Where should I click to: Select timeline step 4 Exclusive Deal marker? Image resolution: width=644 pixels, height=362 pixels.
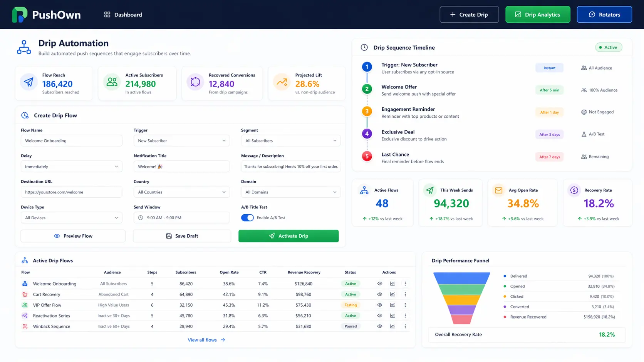367,134
